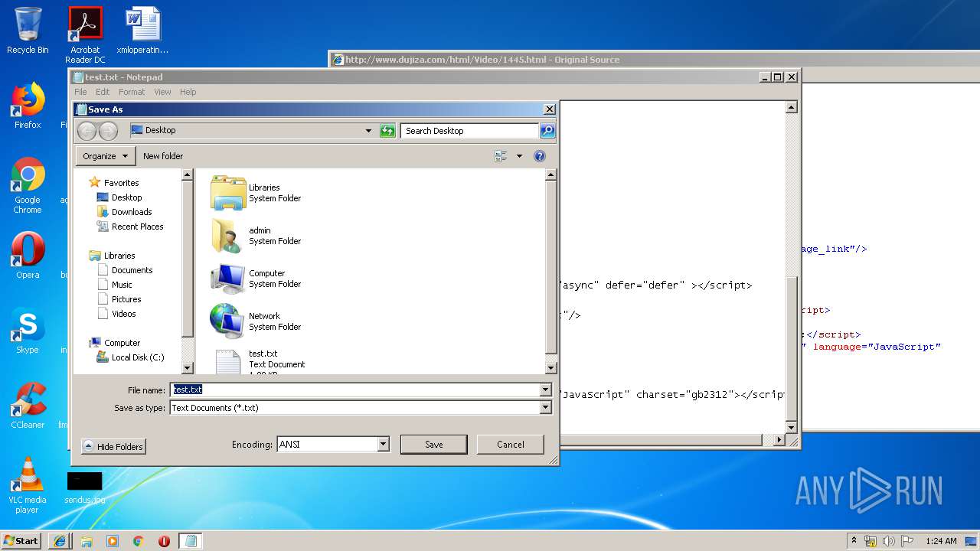
Task: Expand the Save as type dropdown
Action: tap(545, 408)
